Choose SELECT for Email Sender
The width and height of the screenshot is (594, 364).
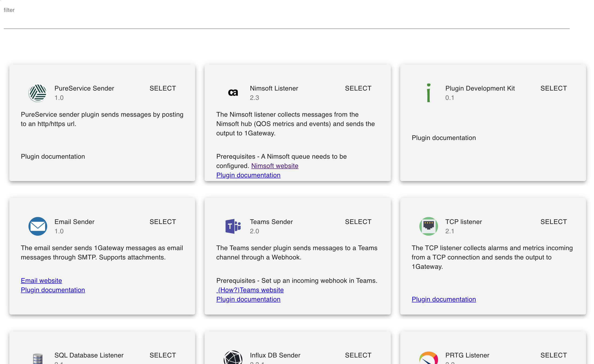coord(163,222)
